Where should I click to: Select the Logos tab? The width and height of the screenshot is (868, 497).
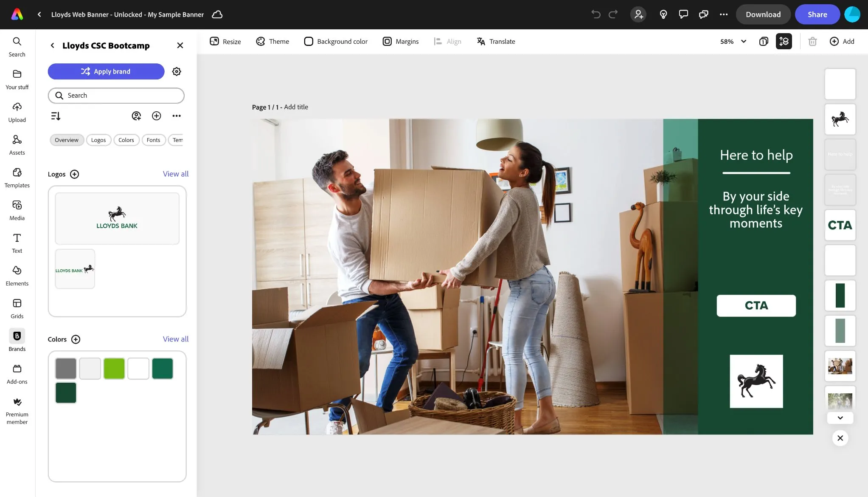pyautogui.click(x=98, y=140)
